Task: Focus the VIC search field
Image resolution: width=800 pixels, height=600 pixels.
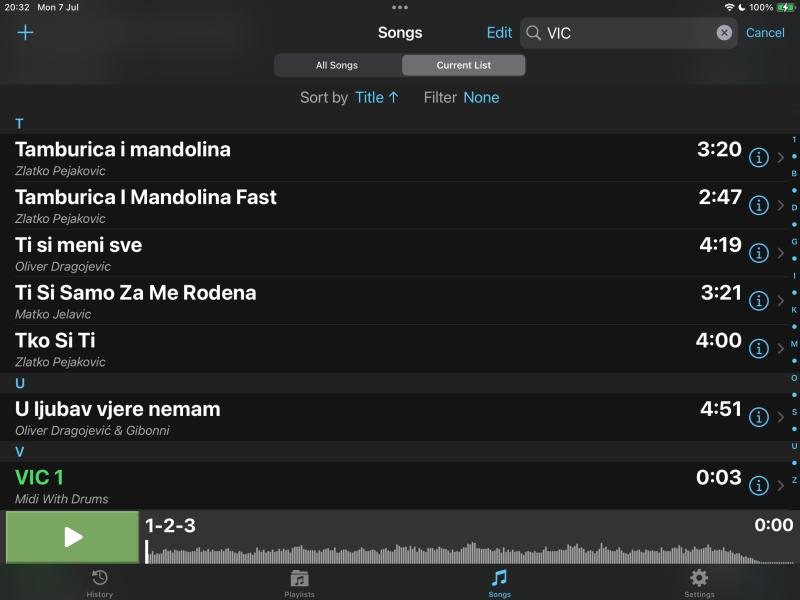Action: coord(629,33)
